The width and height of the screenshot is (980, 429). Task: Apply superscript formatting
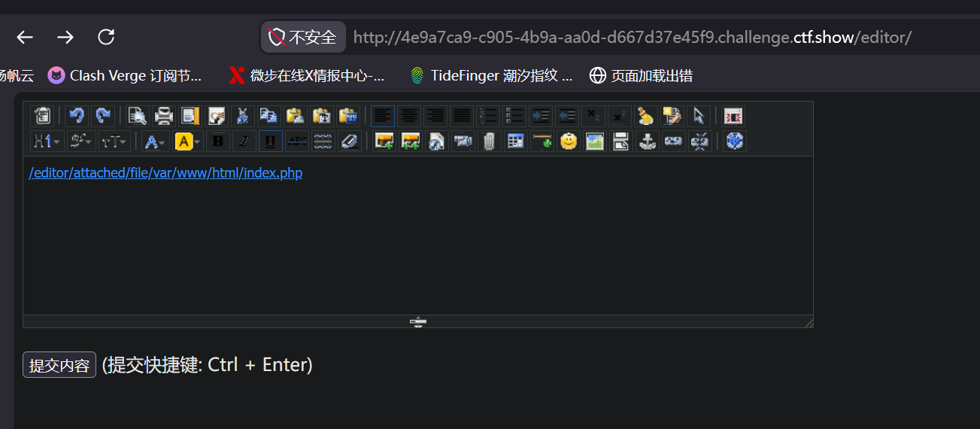point(619,116)
